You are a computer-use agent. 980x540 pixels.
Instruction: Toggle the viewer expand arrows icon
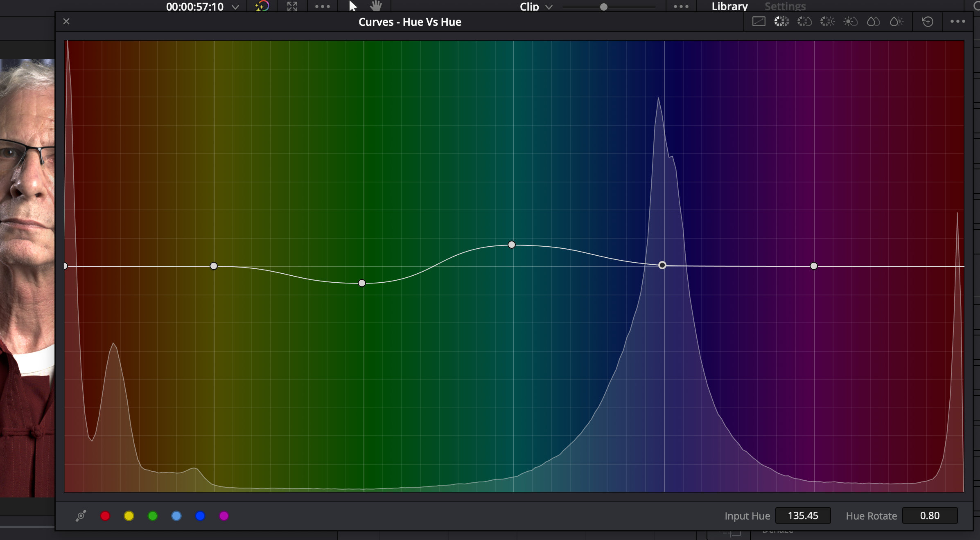pos(292,6)
